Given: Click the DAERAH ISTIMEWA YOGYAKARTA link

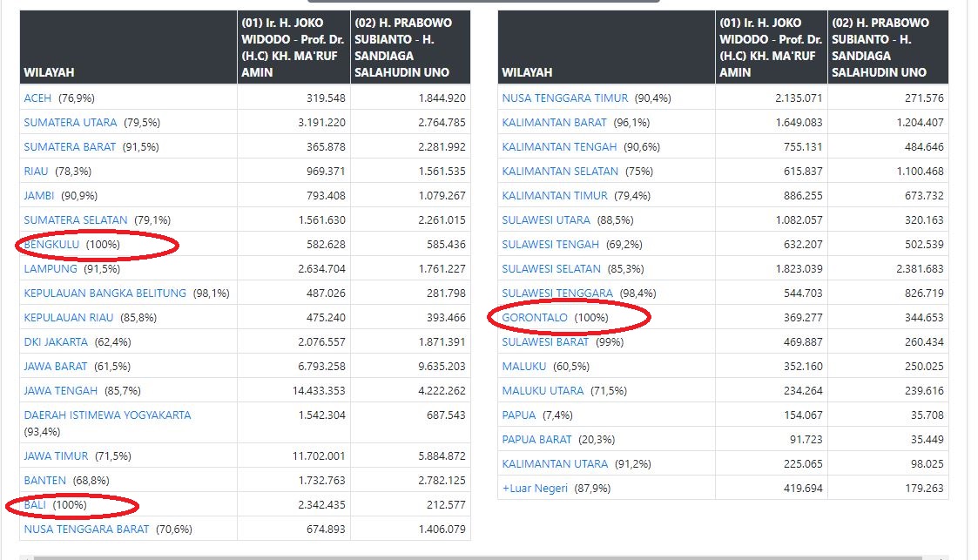Looking at the screenshot, I should point(107,415).
